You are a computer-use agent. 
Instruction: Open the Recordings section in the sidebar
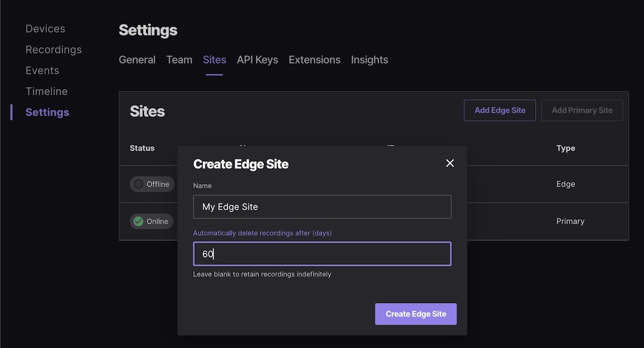(53, 49)
